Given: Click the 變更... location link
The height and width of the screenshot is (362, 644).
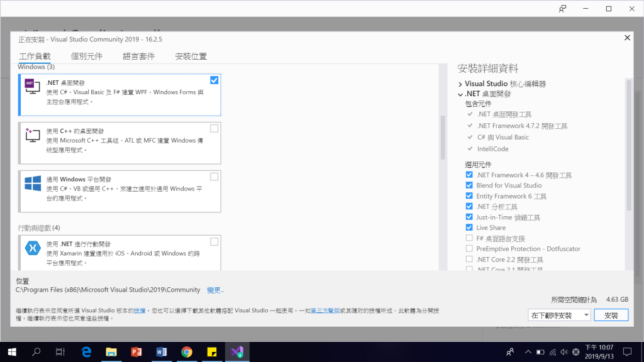Looking at the screenshot, I should (x=216, y=290).
